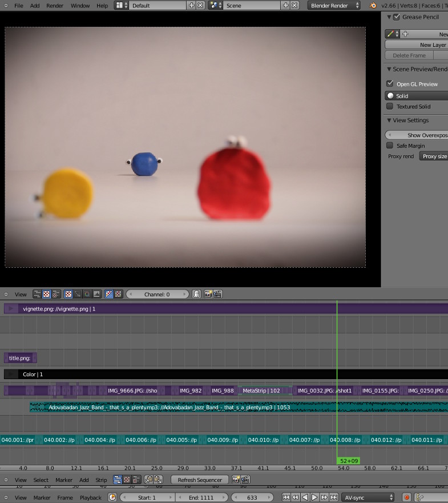Open the Playback menu in timeline header
448x503 pixels.
(90, 497)
